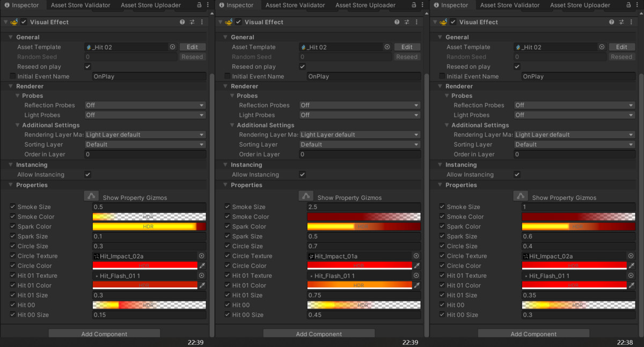Open Light Probes dropdown in right panel
The height and width of the screenshot is (347, 644).
coord(575,115)
